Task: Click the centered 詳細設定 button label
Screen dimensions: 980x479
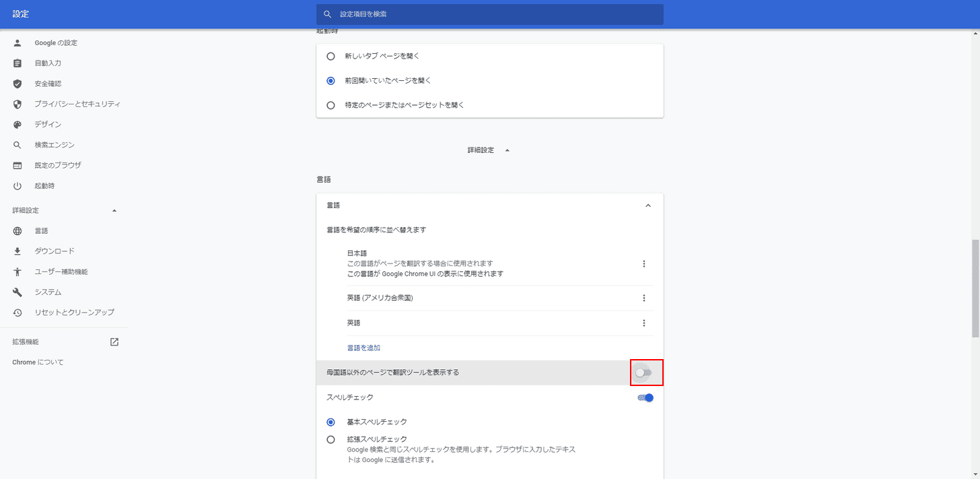Action: coord(481,150)
